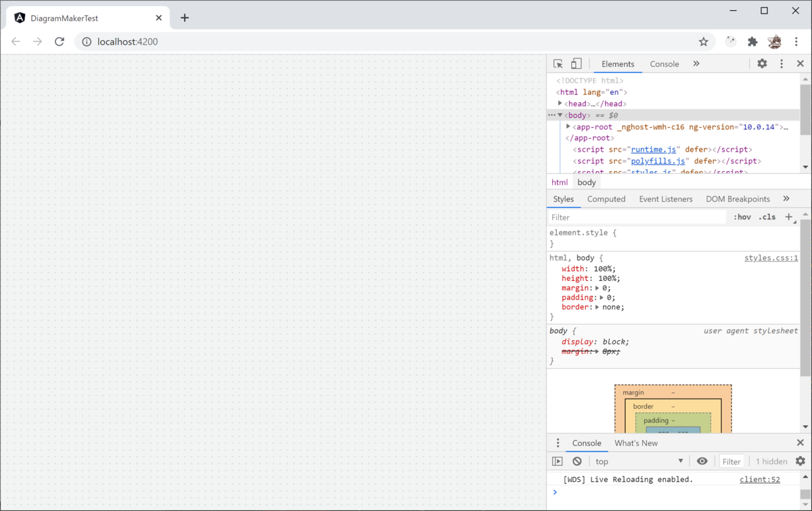Image resolution: width=812 pixels, height=511 pixels.
Task: Open a new browser tab
Action: pyautogui.click(x=185, y=18)
